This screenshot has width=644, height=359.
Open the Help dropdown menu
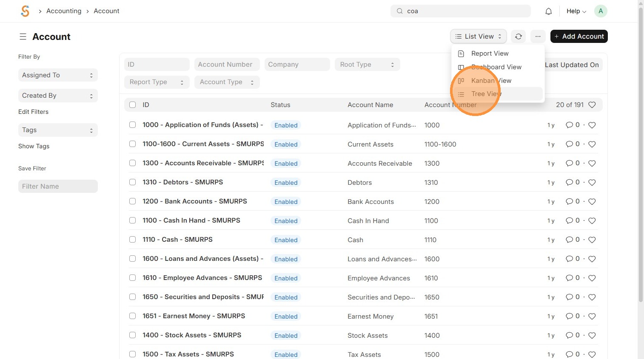(576, 11)
